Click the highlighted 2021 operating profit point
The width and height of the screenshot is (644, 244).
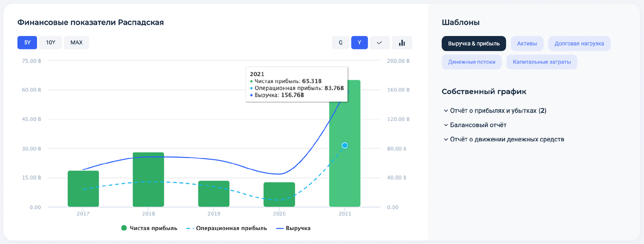click(x=345, y=146)
